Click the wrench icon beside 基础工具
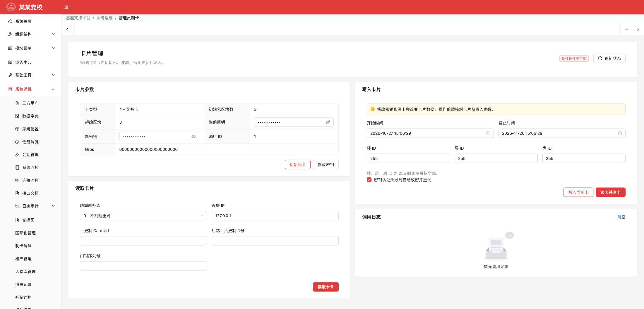 click(x=10, y=75)
